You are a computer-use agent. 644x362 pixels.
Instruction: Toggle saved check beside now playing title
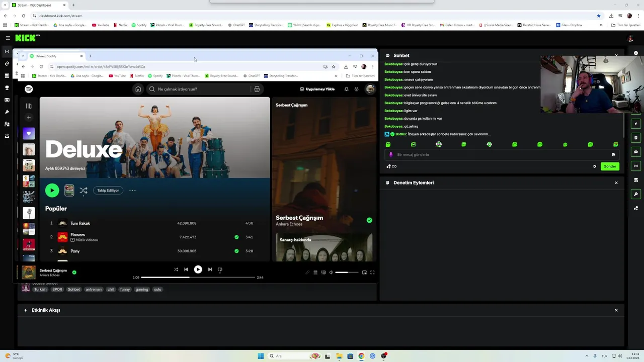[74, 272]
